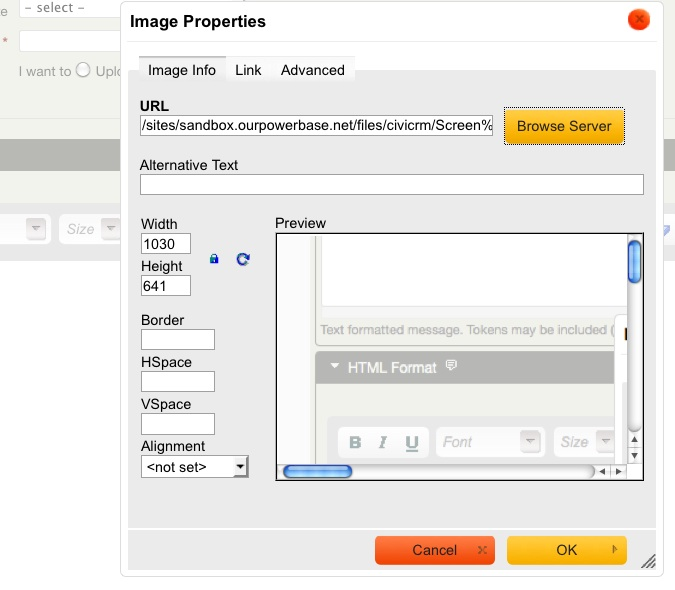Click the Alternative Text input field
The image size is (675, 590).
click(391, 185)
